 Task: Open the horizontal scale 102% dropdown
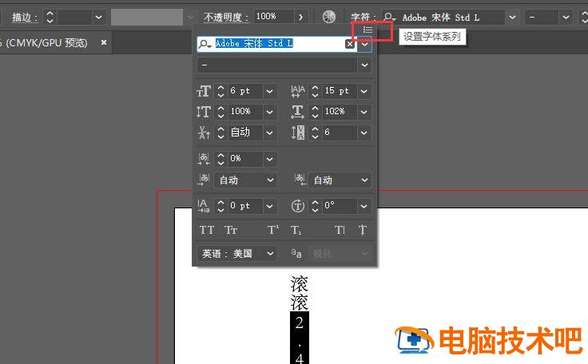(x=364, y=112)
